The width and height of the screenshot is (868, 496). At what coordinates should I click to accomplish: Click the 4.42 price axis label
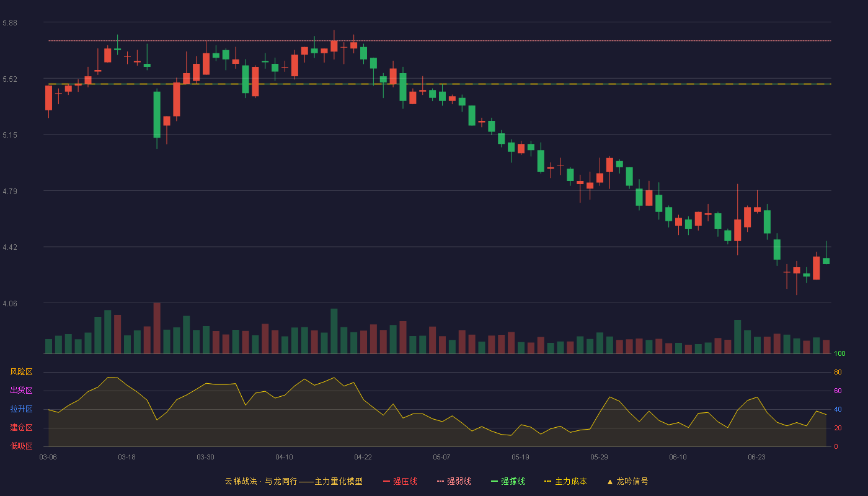[x=10, y=247]
